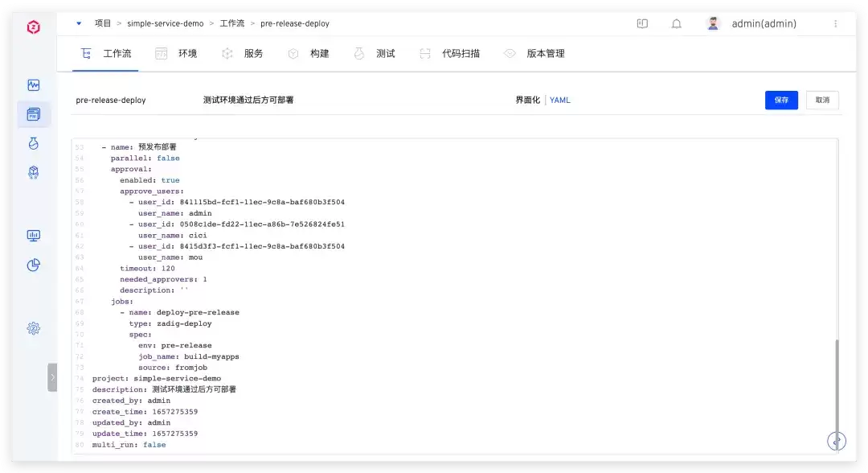Open the pie chart insights sidebar icon

tap(33, 265)
